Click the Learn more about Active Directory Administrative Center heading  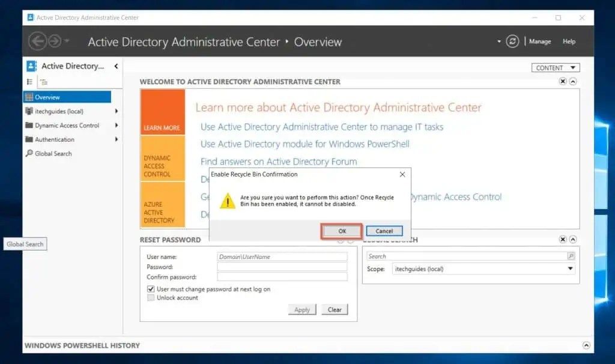point(339,108)
